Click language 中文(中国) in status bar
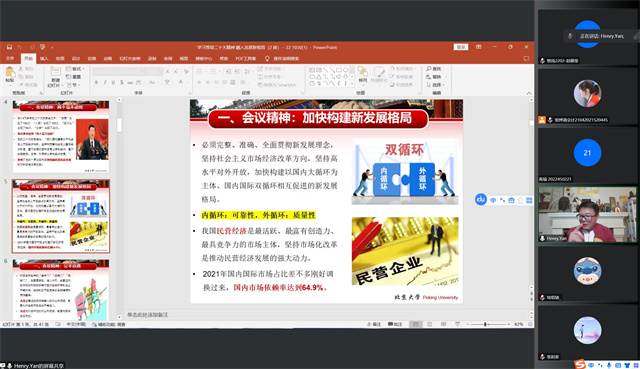The height and width of the screenshot is (369, 640). 76,325
